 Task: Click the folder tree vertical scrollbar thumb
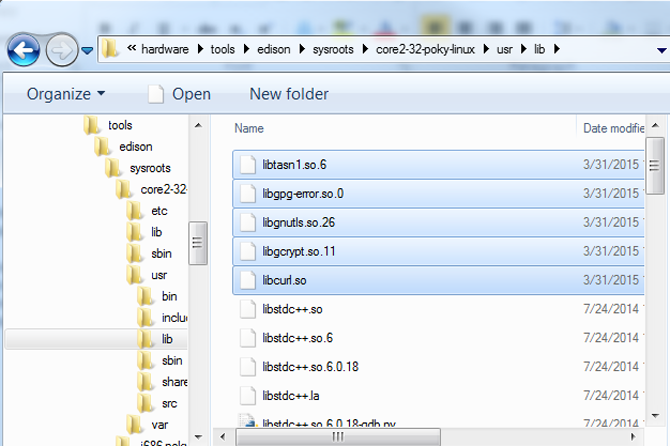coord(198,243)
